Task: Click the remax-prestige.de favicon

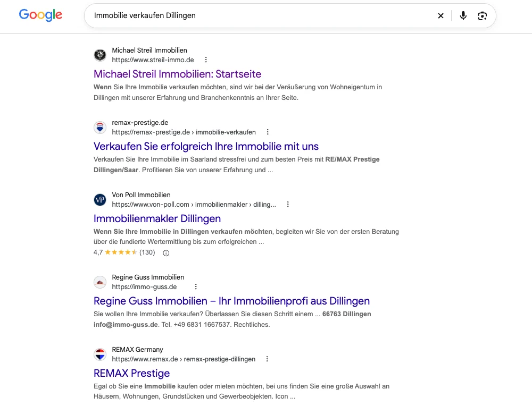Action: [x=100, y=127]
